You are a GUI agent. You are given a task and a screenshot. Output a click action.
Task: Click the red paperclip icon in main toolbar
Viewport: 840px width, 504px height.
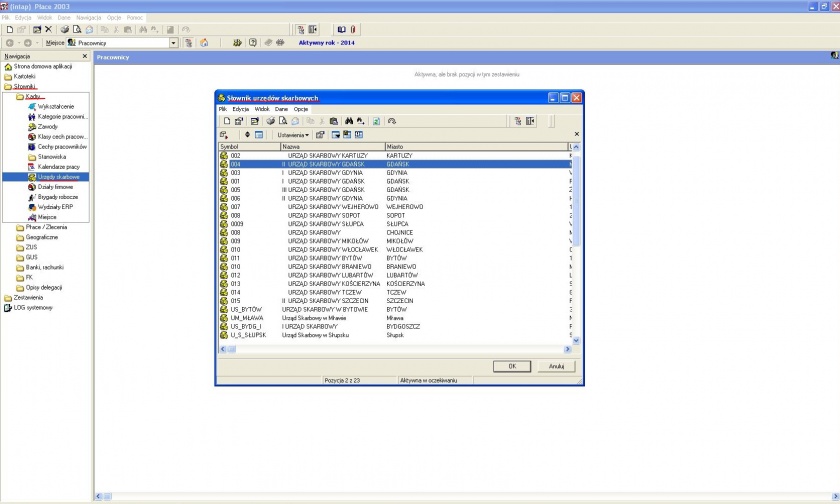point(353,29)
